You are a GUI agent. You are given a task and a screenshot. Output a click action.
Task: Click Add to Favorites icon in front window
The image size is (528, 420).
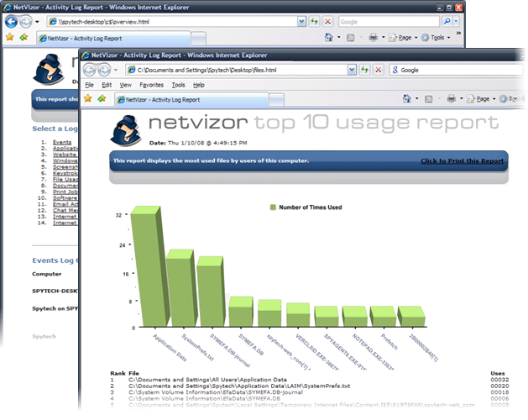pyautogui.click(x=102, y=98)
